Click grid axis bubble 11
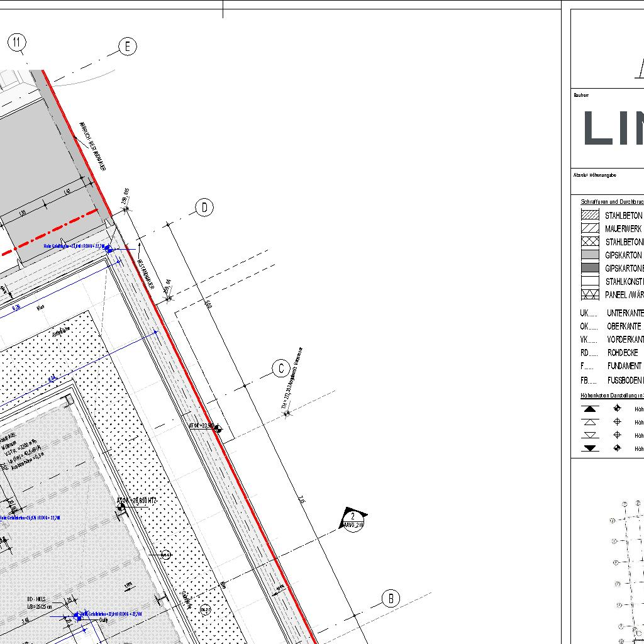This screenshot has width=644, height=644. 17,43
